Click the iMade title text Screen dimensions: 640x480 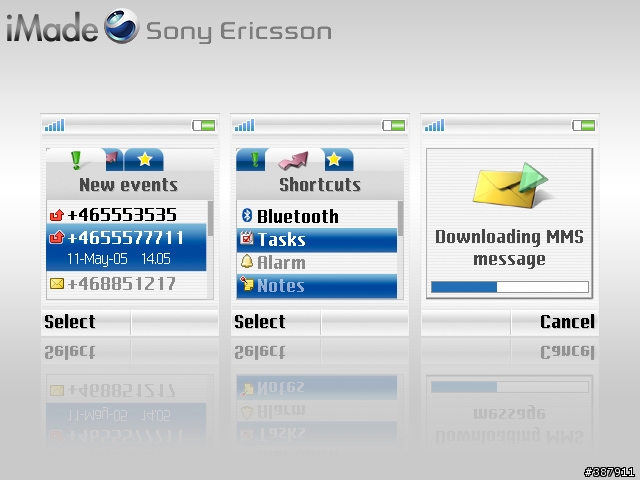tap(52, 27)
